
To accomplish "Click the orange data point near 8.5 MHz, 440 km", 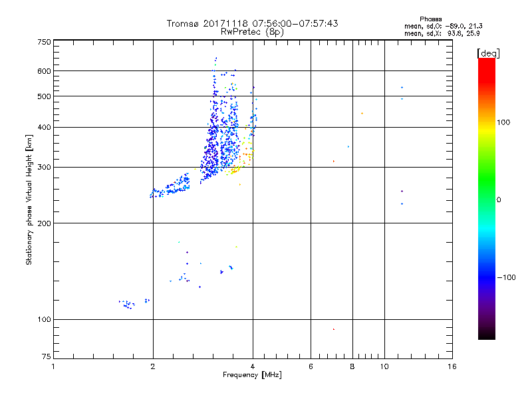I will point(362,113).
